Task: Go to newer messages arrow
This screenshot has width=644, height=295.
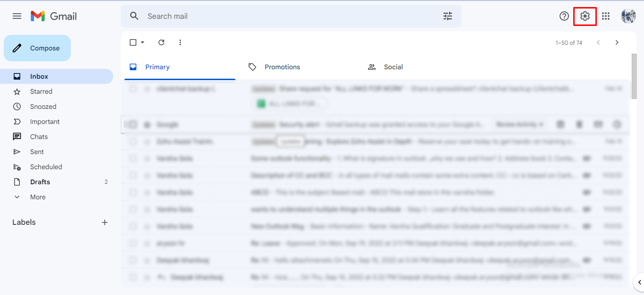Action: tap(598, 42)
